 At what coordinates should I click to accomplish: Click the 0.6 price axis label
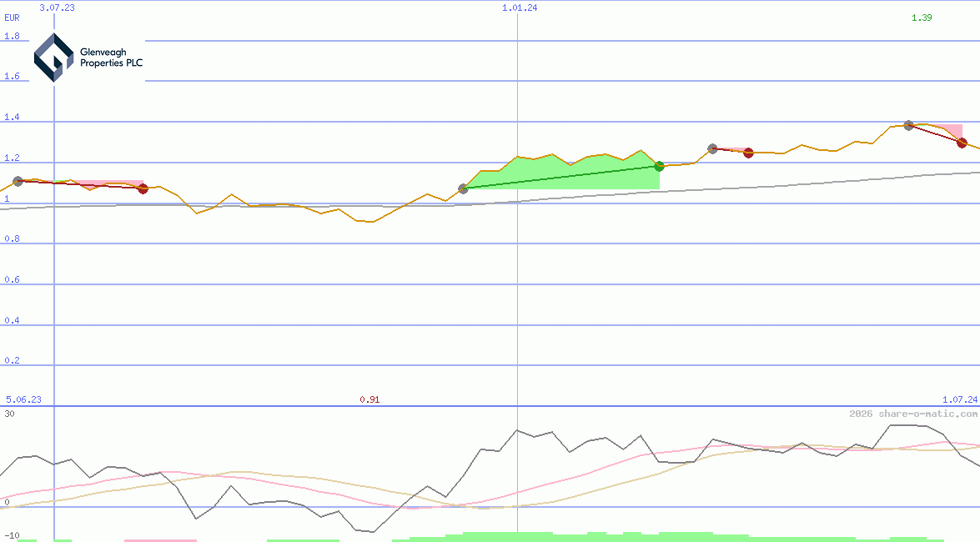point(12,279)
